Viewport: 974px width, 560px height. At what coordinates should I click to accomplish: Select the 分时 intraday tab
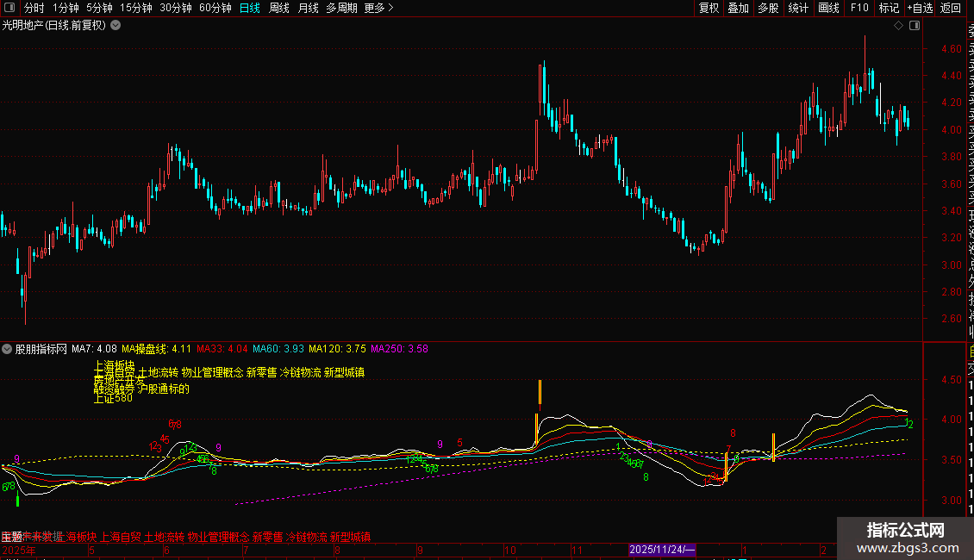(x=34, y=8)
